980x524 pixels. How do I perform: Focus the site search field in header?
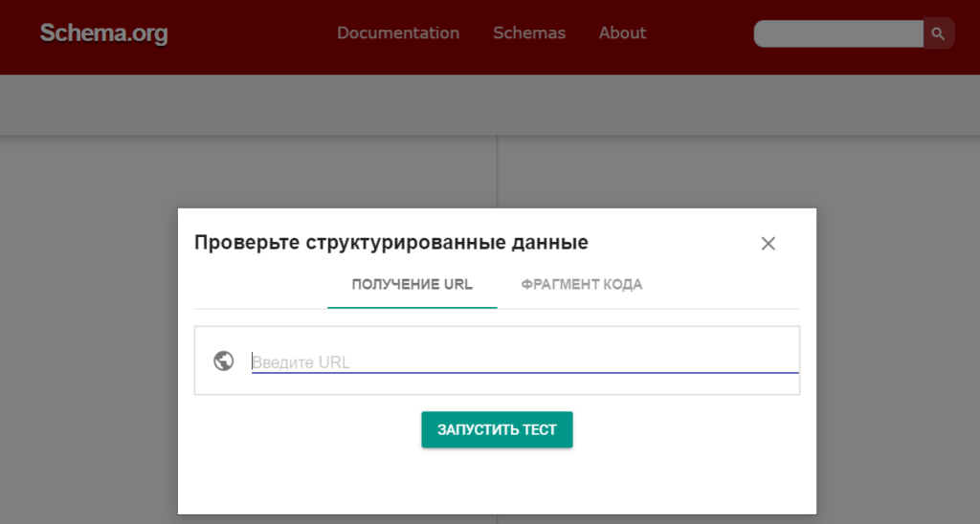838,33
